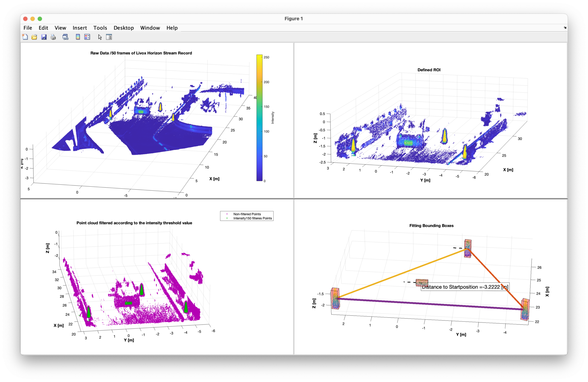This screenshot has height=382, width=588.
Task: Click the 'Intensity150 filteres Points' legend entry
Action: click(252, 218)
